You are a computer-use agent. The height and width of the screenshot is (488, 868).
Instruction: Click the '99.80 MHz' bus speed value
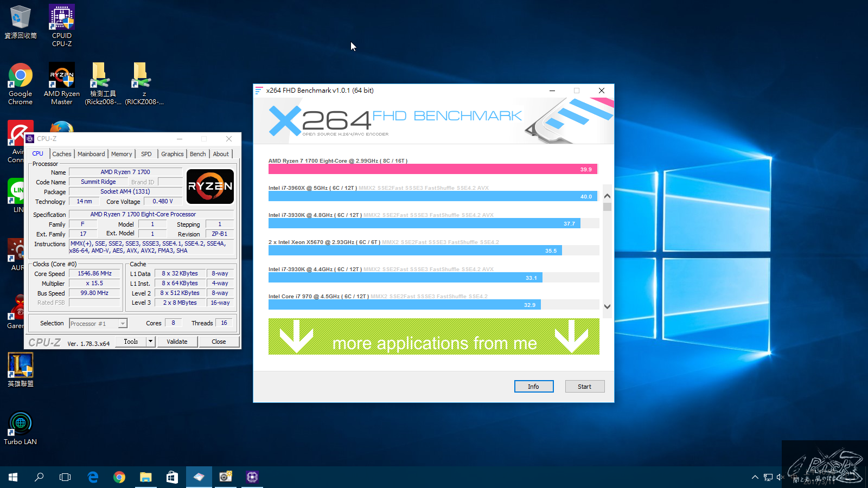tap(95, 293)
